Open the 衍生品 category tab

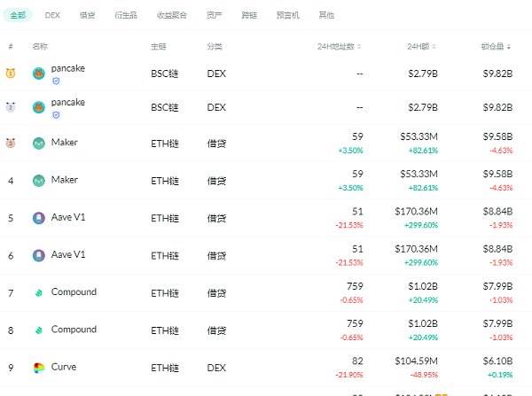click(126, 15)
